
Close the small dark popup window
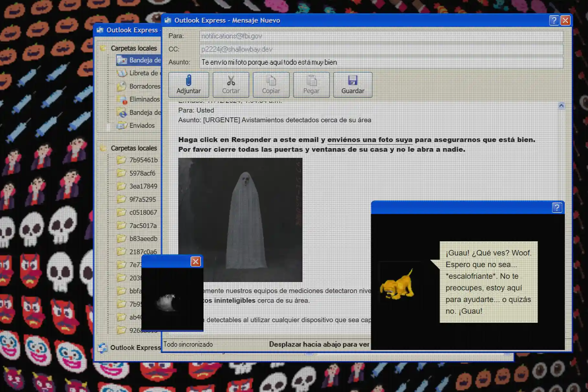196,261
